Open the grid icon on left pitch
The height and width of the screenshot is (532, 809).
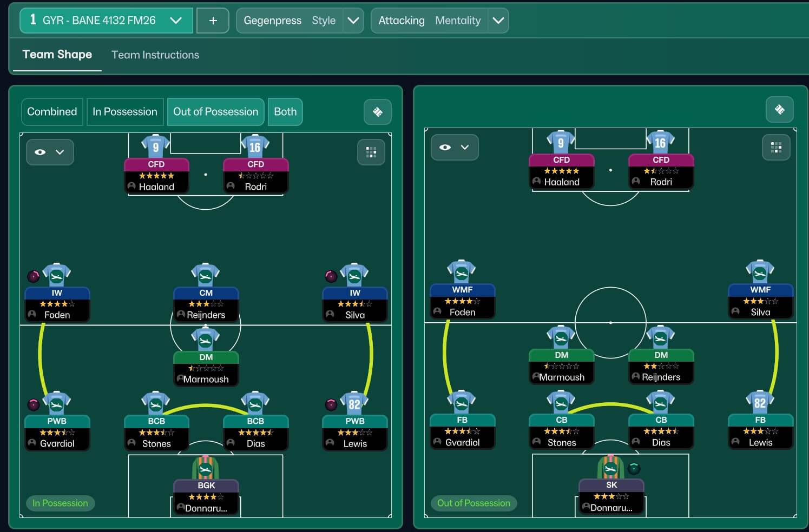point(371,152)
